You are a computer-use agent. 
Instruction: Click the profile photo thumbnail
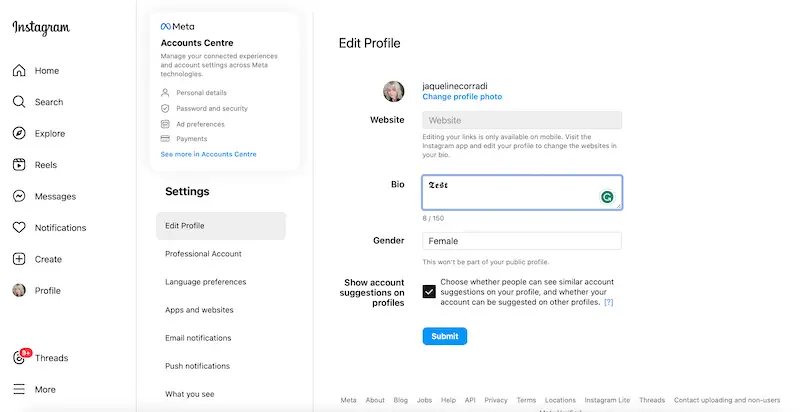394,91
